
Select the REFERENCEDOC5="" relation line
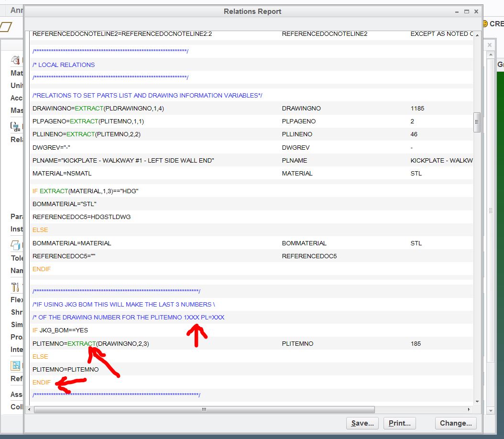point(64,256)
